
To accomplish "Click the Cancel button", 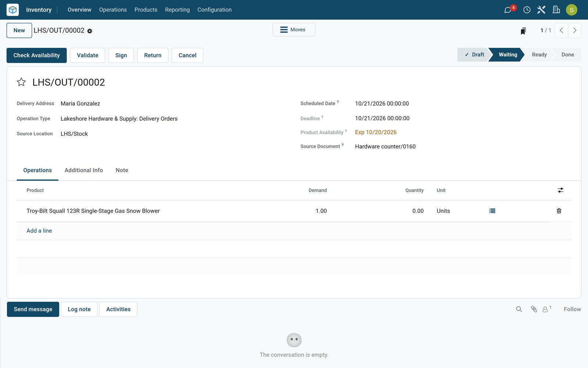I will point(187,55).
